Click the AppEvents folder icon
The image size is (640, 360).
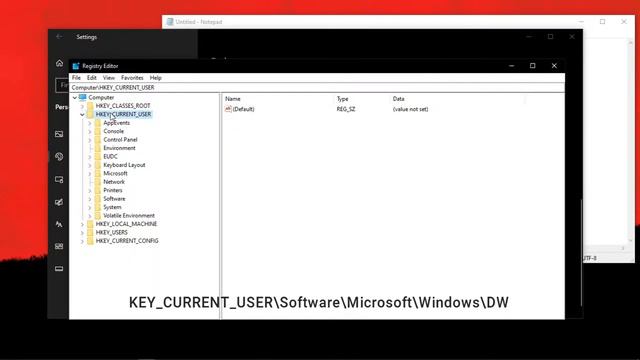pos(98,122)
